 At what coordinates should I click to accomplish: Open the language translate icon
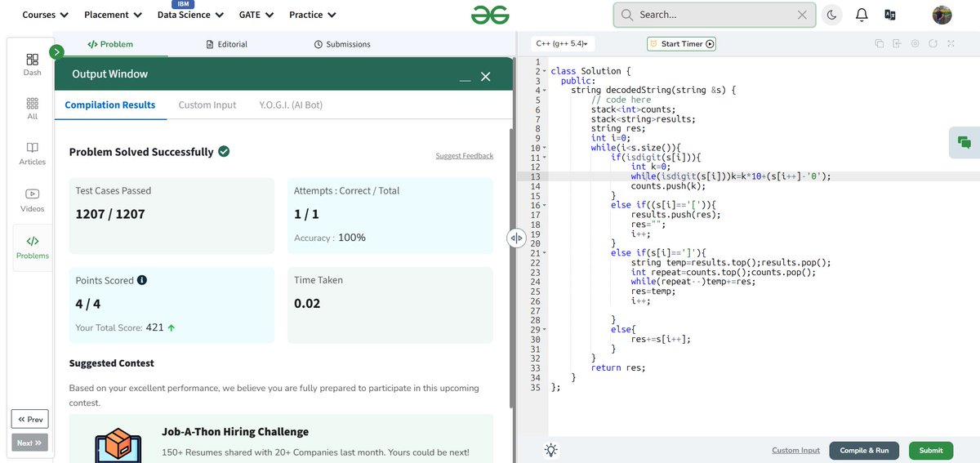coord(890,15)
